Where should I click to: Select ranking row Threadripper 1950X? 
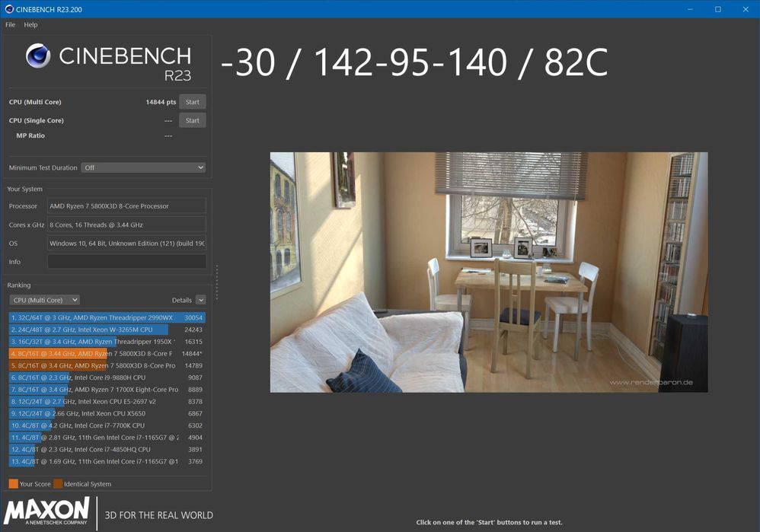click(107, 342)
